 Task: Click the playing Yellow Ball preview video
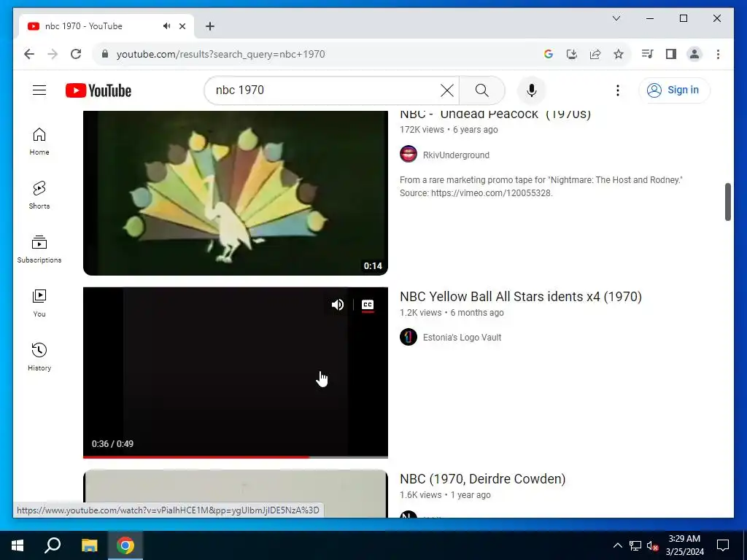[236, 373]
